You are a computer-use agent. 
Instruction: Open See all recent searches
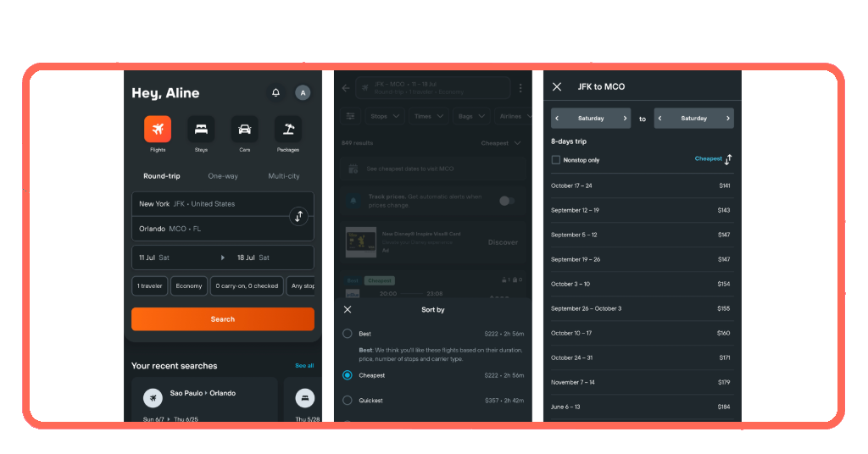coord(304,366)
